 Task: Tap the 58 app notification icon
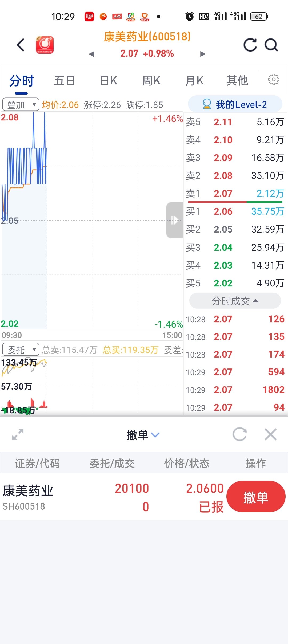tap(131, 17)
